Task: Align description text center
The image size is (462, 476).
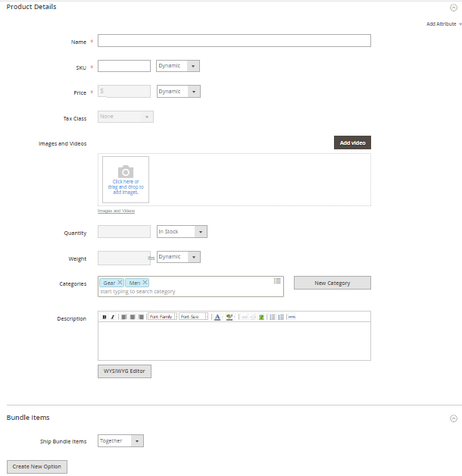Action: tap(133, 317)
